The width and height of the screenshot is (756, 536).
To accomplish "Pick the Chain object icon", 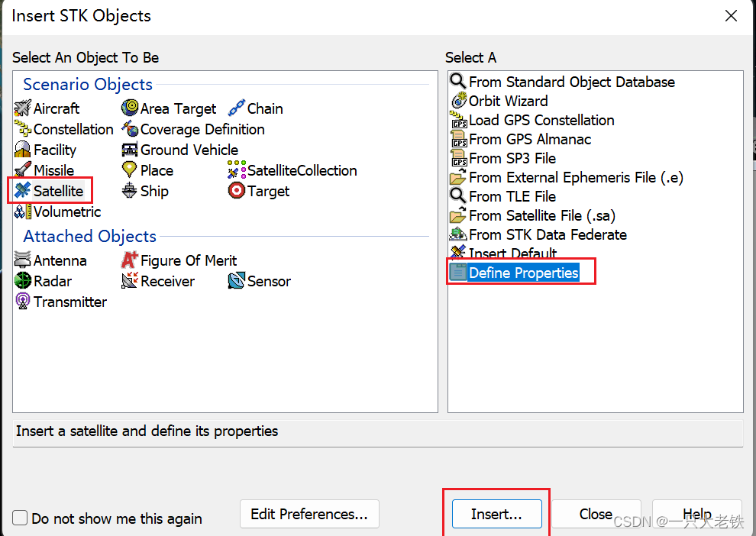I will point(236,108).
